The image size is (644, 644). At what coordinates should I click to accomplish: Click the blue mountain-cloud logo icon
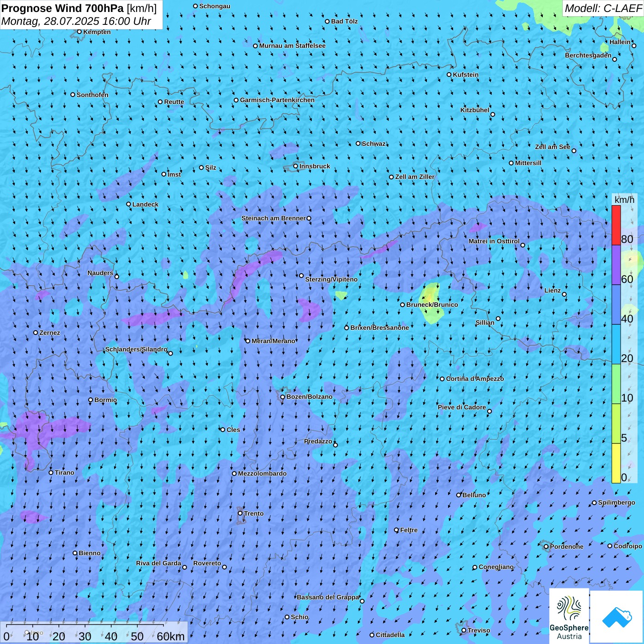(617, 617)
